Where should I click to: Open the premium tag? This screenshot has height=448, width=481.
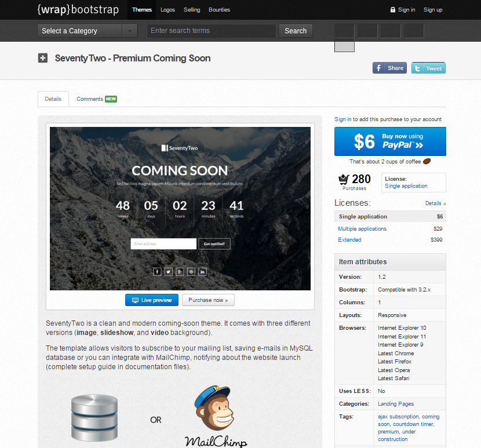click(388, 431)
